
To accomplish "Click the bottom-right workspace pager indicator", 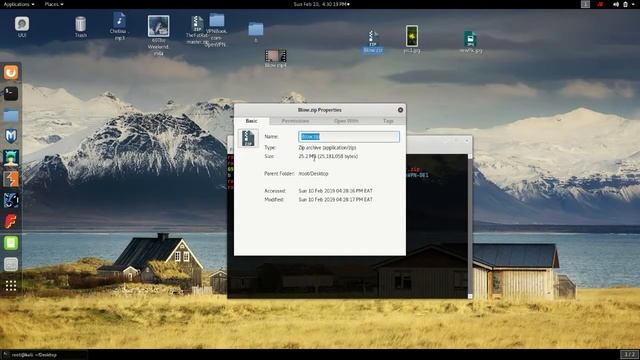I will tap(629, 354).
